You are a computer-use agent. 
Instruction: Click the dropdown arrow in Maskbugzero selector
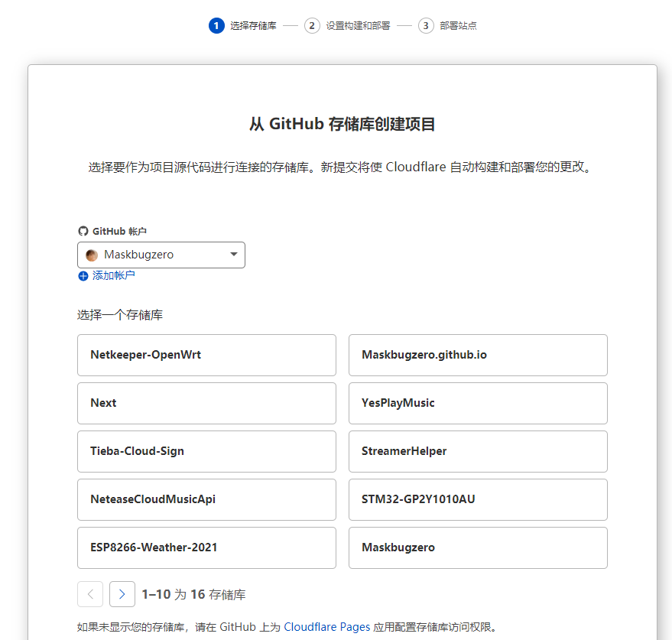pos(234,255)
